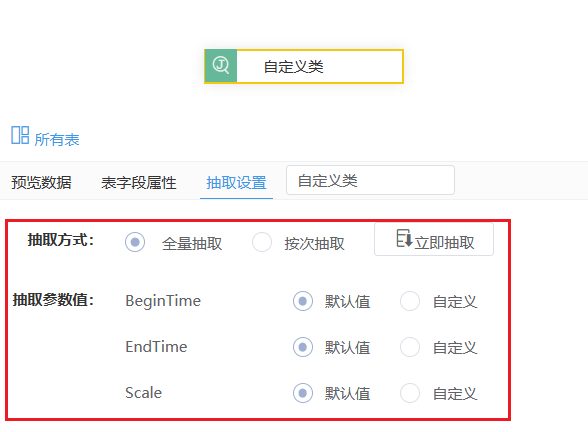Choose 自定义 for Scale
Screen dimensions: 588x432
click(x=410, y=393)
